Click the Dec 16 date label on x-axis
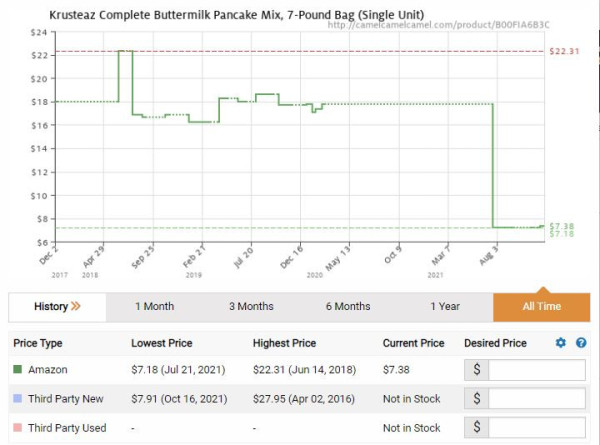This screenshot has height=445, width=600. pos(291,256)
